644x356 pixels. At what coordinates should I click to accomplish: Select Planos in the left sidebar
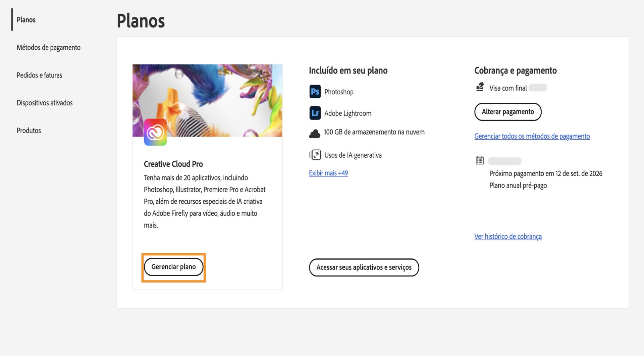[x=26, y=20]
